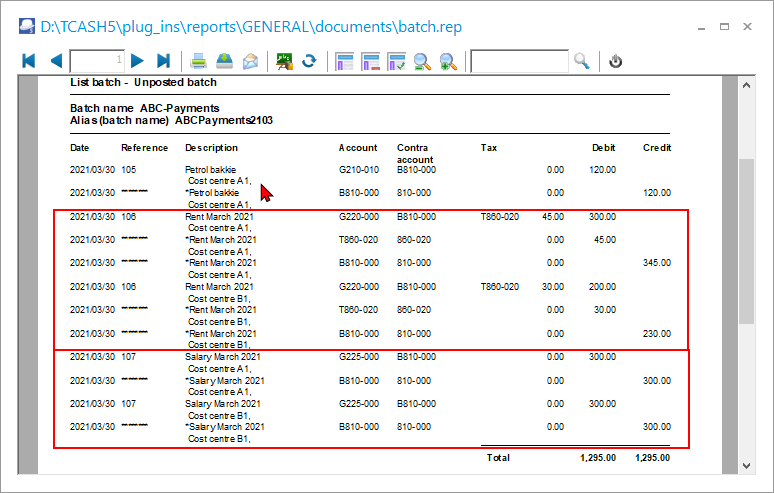
Task: Go to the first page of report
Action: (x=28, y=62)
